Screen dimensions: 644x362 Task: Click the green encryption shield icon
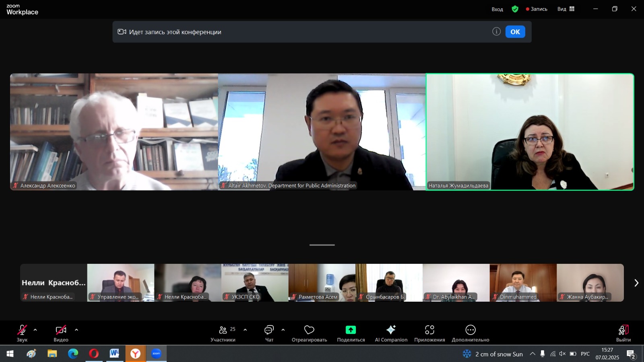coord(515,9)
